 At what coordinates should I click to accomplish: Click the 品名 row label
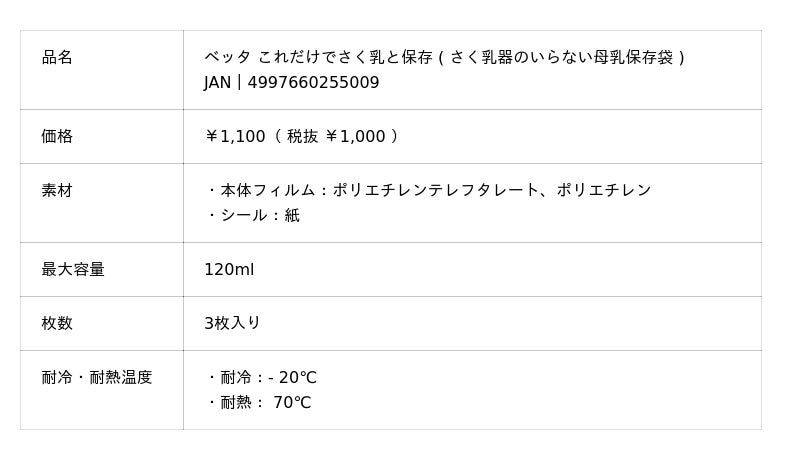[x=57, y=57]
